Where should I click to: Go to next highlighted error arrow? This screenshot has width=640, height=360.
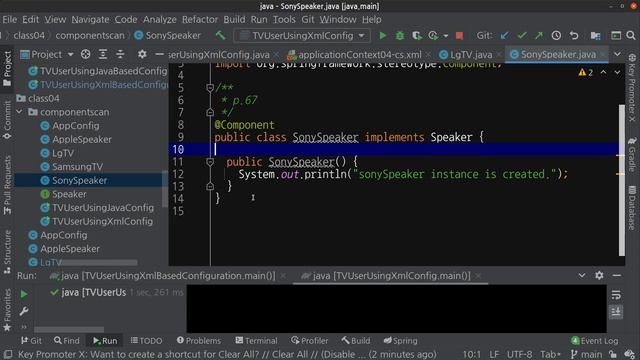tap(618, 72)
